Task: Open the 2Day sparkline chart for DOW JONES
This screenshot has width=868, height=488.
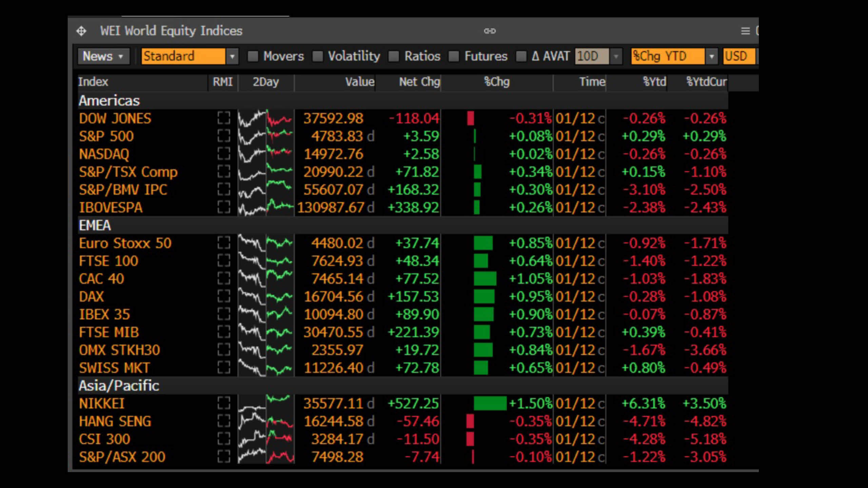Action: pyautogui.click(x=266, y=118)
